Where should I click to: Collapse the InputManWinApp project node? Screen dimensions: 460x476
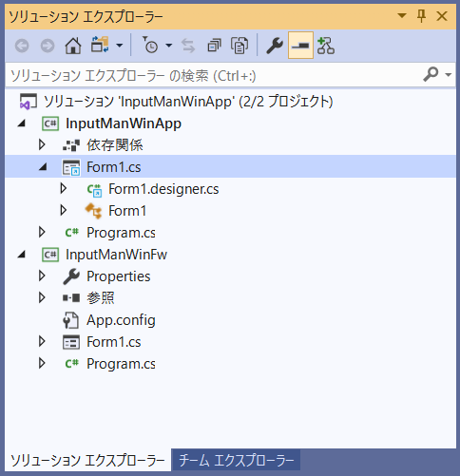point(22,124)
